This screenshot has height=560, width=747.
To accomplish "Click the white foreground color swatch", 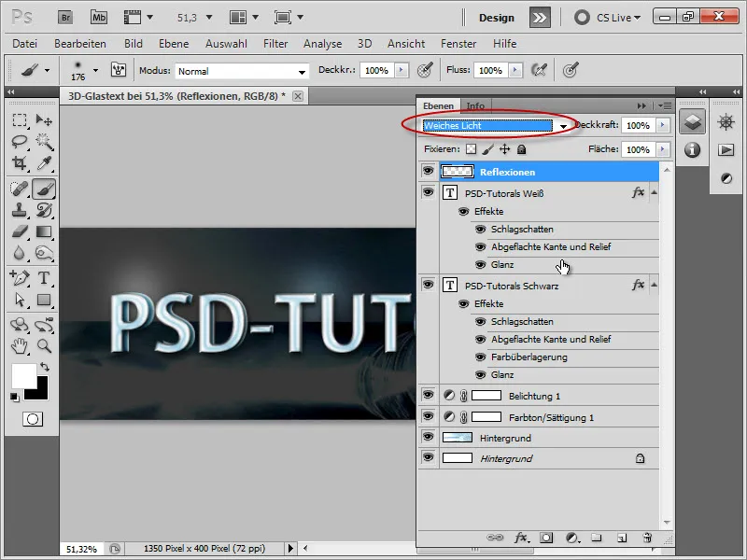I will [22, 375].
